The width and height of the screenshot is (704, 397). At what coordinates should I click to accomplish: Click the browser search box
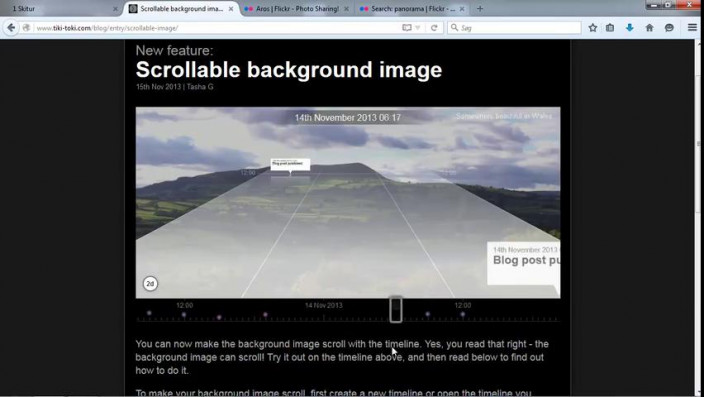pos(514,28)
